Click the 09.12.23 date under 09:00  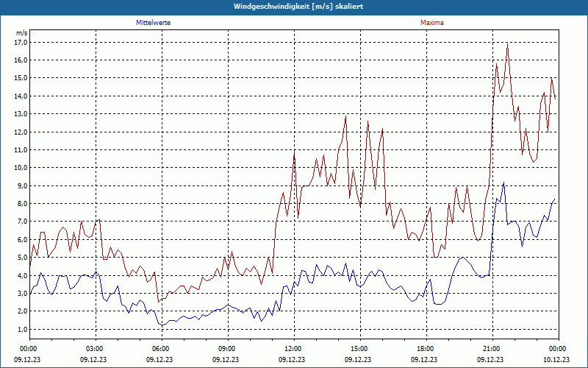click(226, 359)
